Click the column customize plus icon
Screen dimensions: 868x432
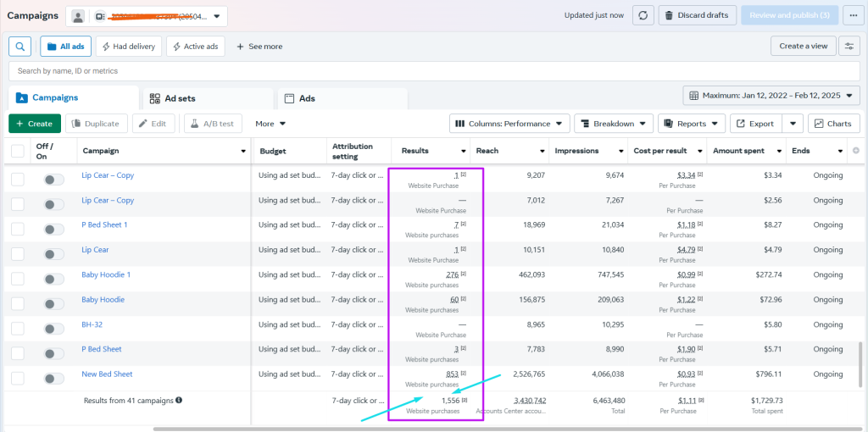tap(854, 151)
